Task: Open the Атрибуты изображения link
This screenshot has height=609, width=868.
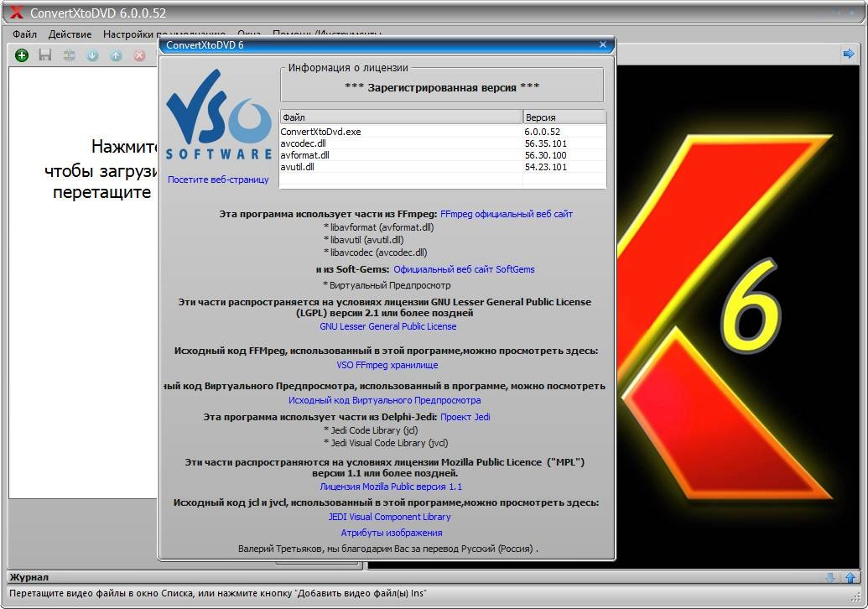Action: pos(392,533)
